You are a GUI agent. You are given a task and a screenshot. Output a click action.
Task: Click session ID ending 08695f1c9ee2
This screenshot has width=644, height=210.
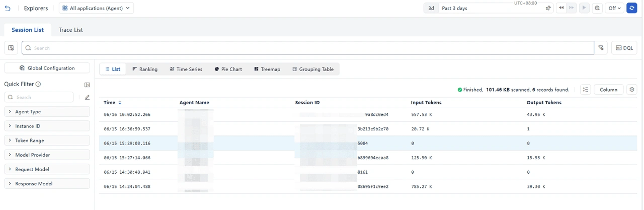pos(373,186)
